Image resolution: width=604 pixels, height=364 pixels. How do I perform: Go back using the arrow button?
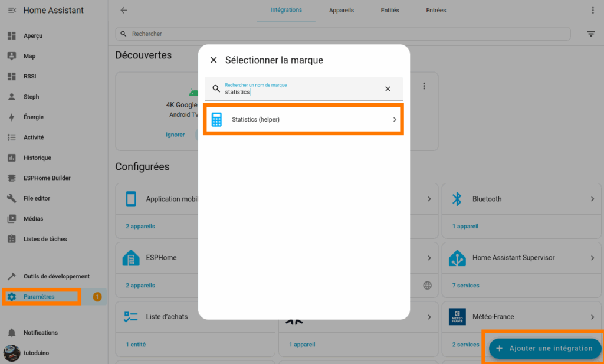tap(123, 10)
